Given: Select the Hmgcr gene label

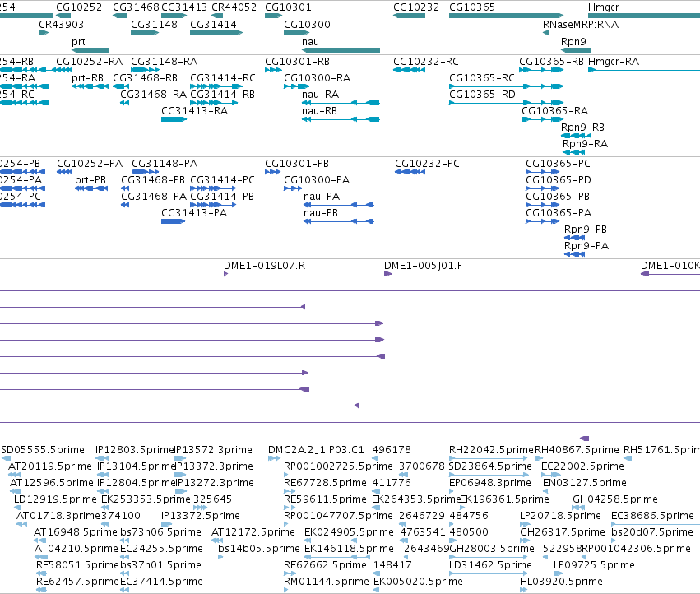Looking at the screenshot, I should pyautogui.click(x=604, y=7).
